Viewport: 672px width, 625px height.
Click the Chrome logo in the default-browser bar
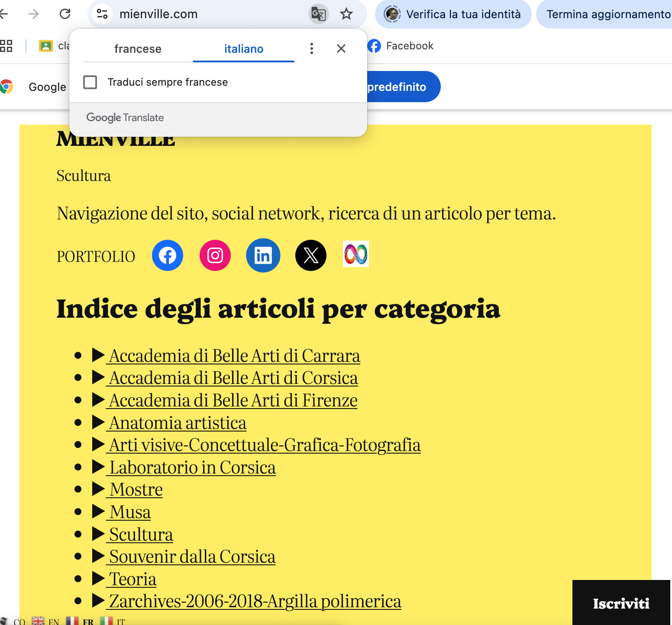6,87
